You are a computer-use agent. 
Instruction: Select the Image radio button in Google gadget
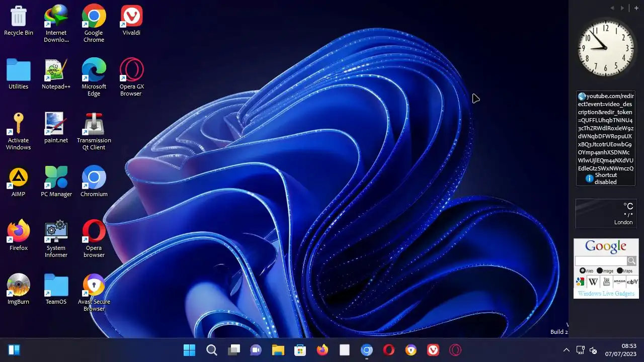600,270
